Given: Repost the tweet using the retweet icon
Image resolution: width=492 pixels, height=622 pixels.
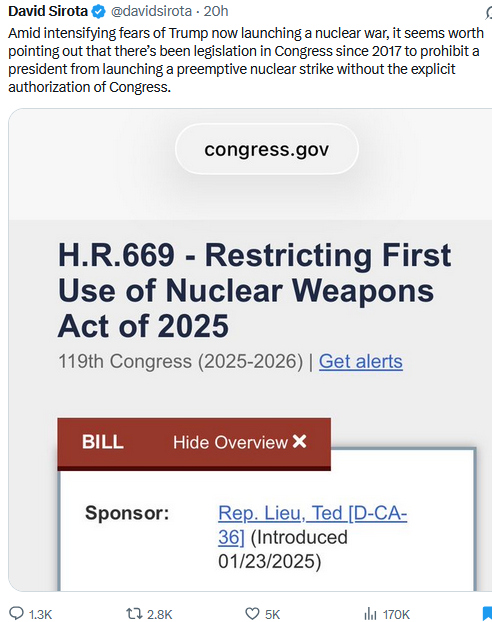Looking at the screenshot, I should [134, 614].
